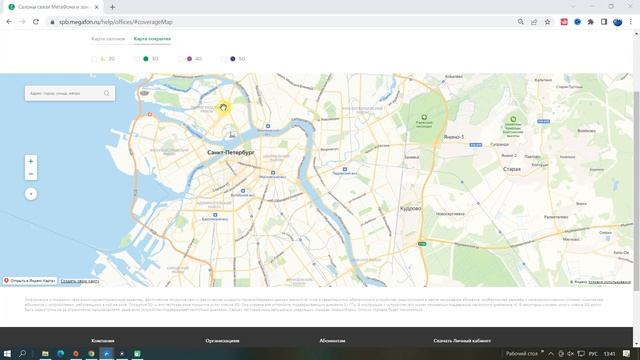Open the blue round extension icon
Screen dimensions: 640x360
point(577,22)
